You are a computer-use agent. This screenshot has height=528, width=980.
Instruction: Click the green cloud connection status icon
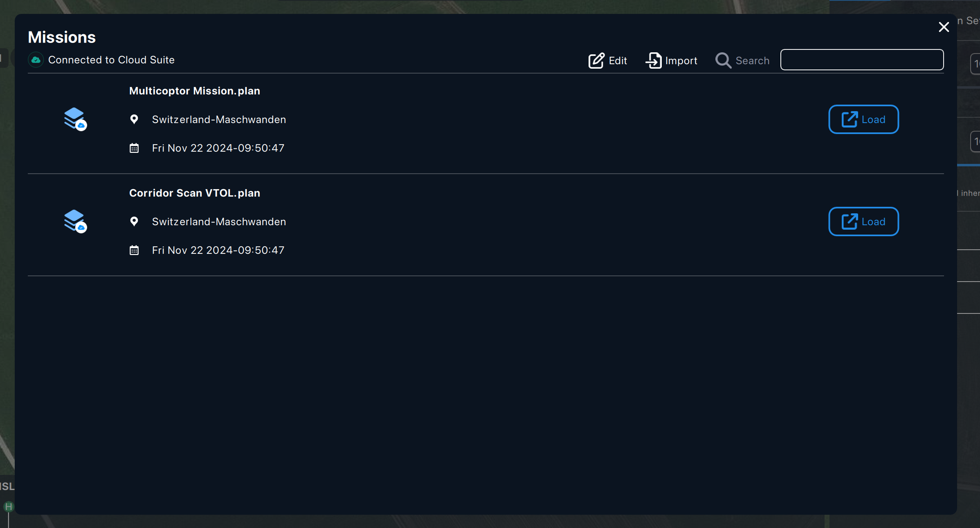(x=36, y=60)
